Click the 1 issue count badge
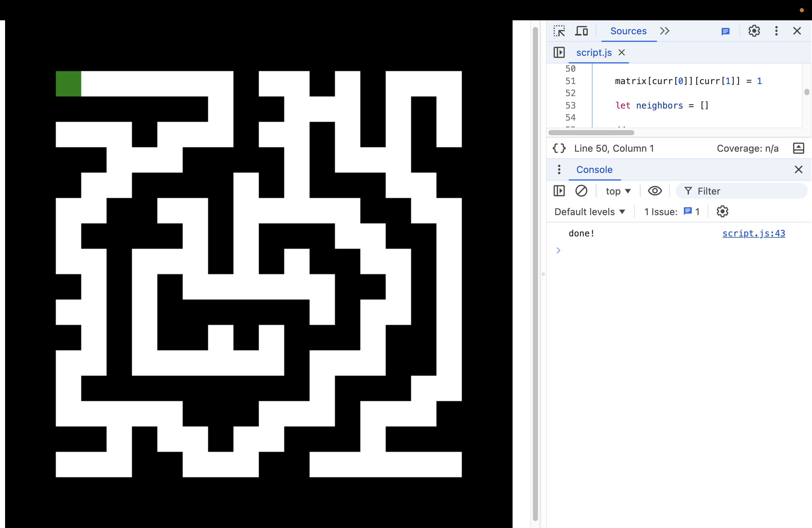 click(691, 212)
